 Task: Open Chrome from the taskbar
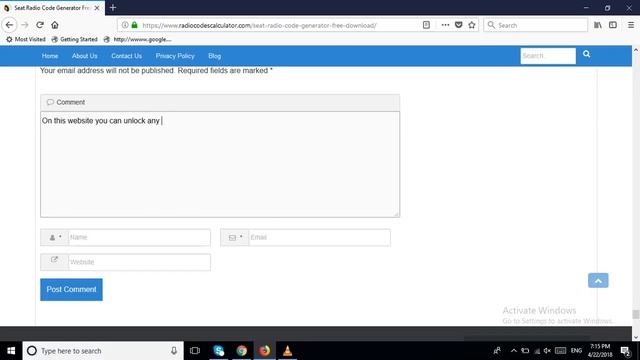pos(242,351)
